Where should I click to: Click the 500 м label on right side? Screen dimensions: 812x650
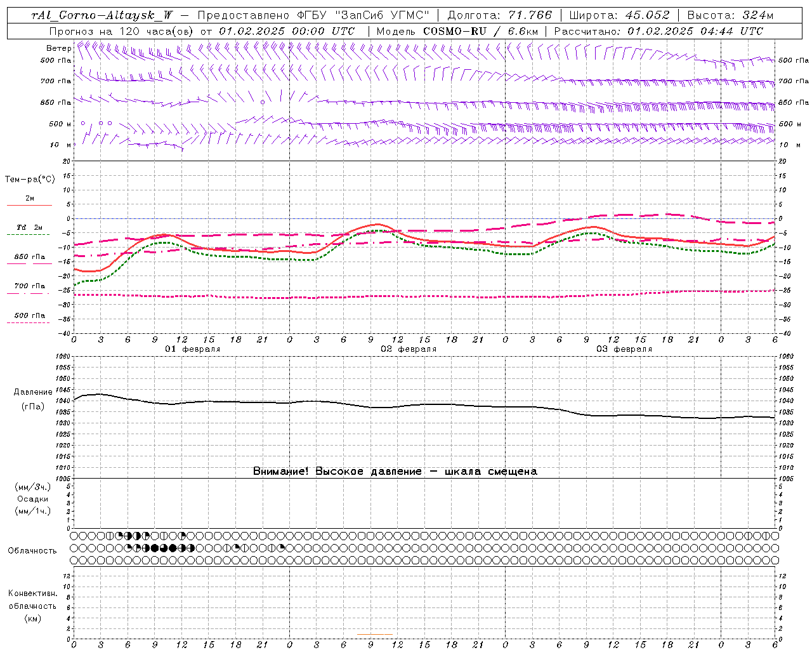(x=790, y=124)
